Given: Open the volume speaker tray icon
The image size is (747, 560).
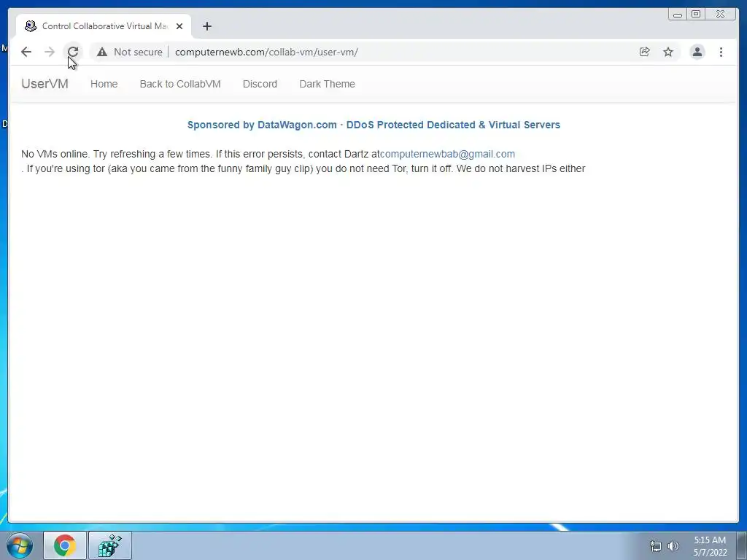Looking at the screenshot, I should pyautogui.click(x=673, y=546).
